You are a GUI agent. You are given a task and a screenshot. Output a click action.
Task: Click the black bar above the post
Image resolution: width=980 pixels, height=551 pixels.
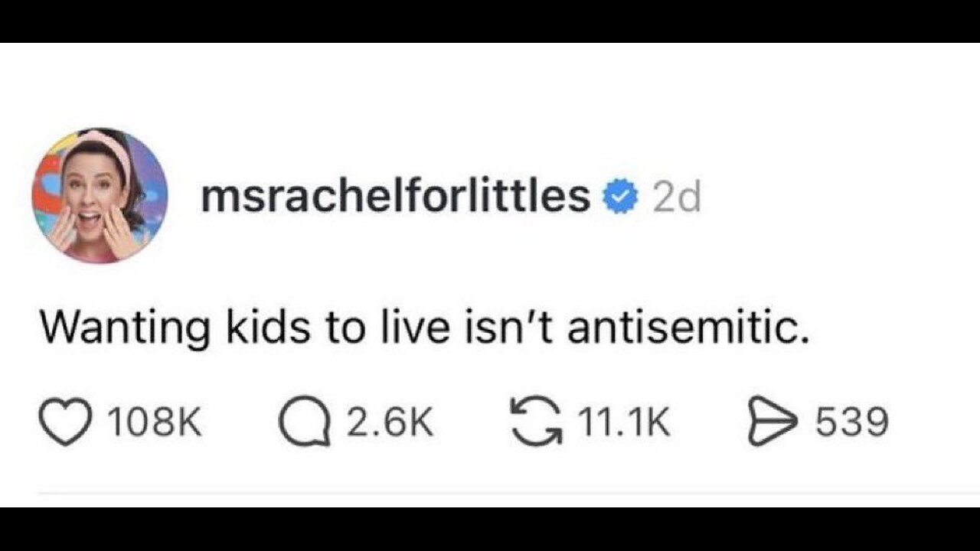[x=490, y=21]
